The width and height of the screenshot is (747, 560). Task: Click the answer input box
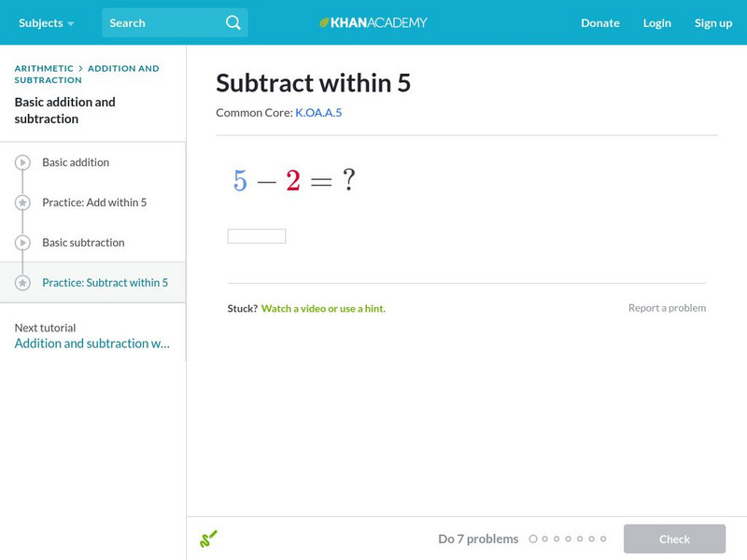point(257,236)
